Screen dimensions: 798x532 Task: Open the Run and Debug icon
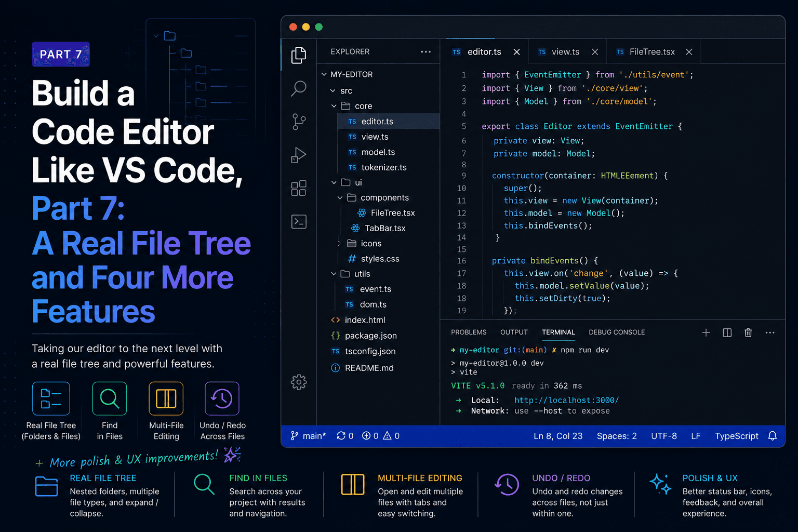pyautogui.click(x=299, y=155)
